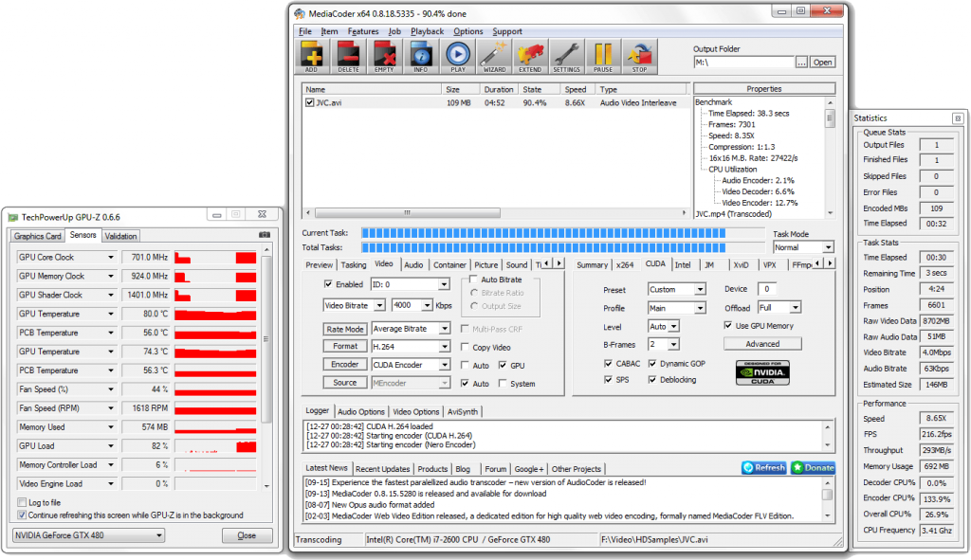Stop transcoding with the STOP icon
971x560 pixels.
[639, 57]
